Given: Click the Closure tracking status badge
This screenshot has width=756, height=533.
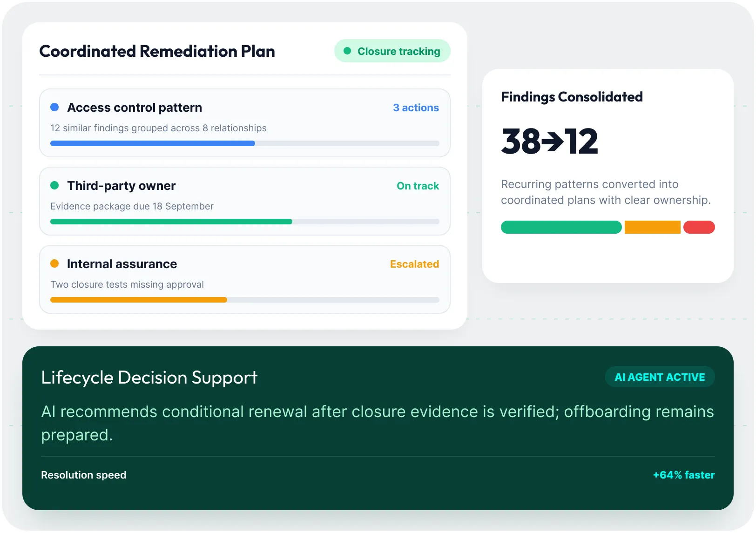Looking at the screenshot, I should [392, 51].
